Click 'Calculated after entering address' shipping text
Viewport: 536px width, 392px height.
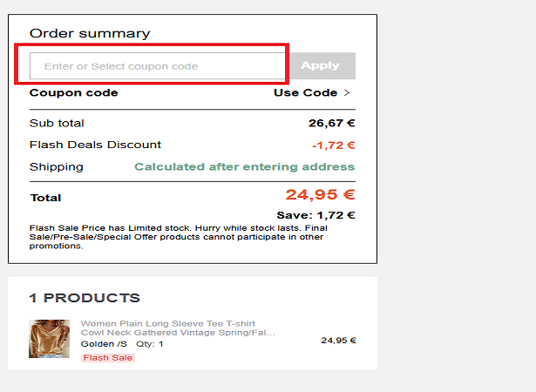point(244,167)
